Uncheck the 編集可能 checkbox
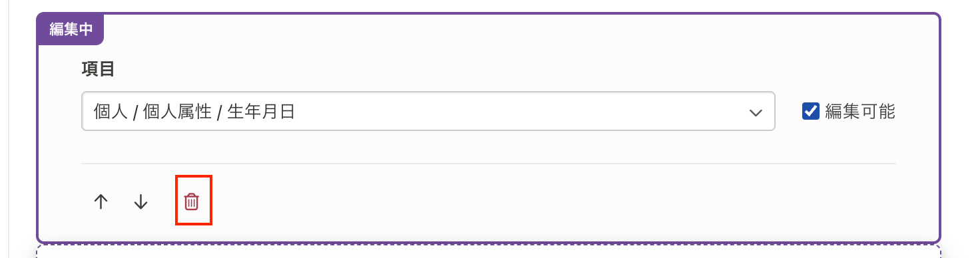Viewport: 980px width, 258px height. coord(810,111)
